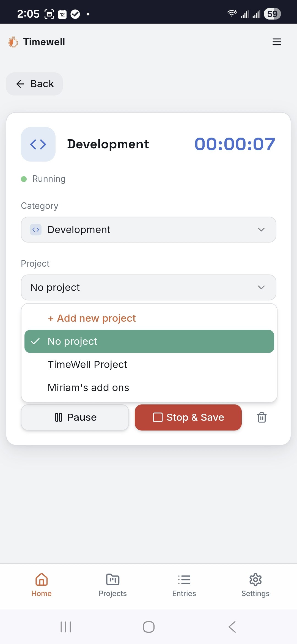Open the hamburger menu at top right
The image size is (297, 644).
277,42
